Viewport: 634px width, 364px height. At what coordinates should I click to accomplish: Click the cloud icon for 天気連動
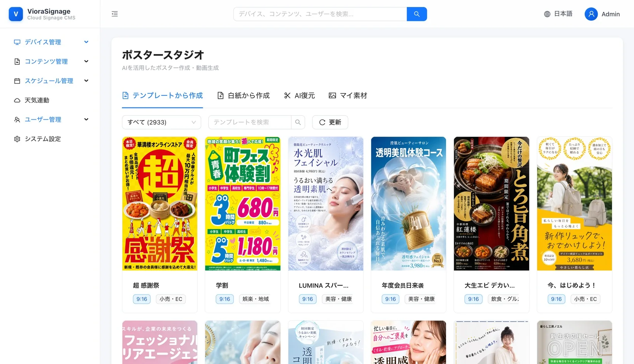(17, 100)
